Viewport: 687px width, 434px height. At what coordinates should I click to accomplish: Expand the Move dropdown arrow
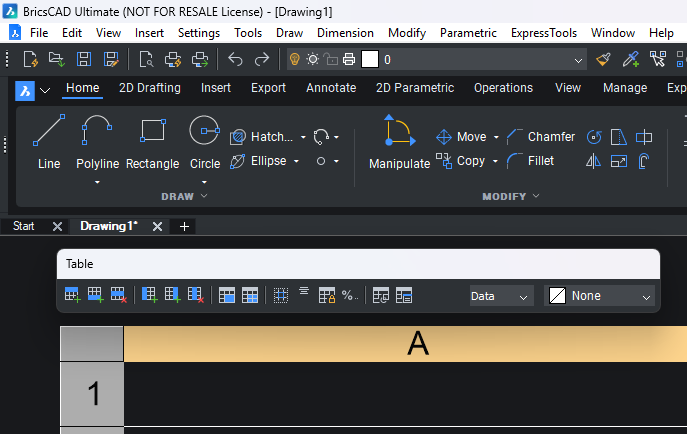tap(496, 137)
